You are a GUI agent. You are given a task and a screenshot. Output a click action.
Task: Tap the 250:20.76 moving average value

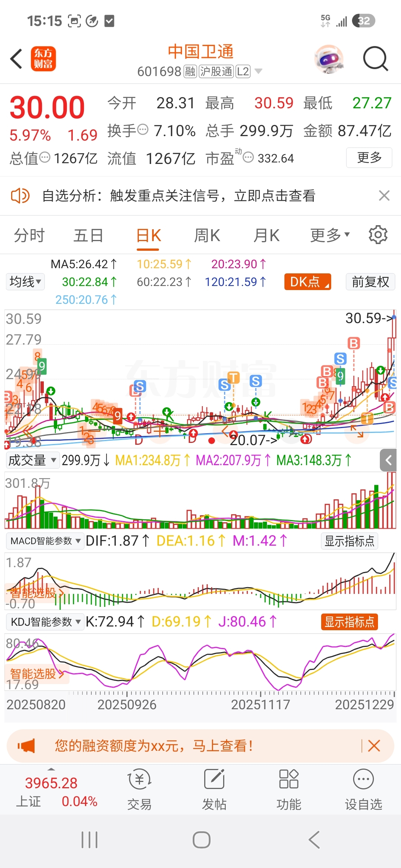(x=86, y=299)
